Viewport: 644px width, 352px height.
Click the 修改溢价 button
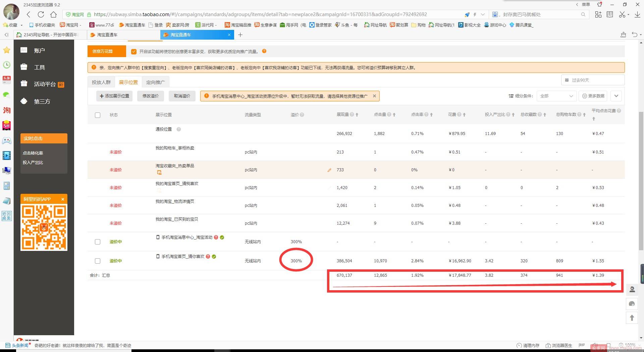[151, 96]
